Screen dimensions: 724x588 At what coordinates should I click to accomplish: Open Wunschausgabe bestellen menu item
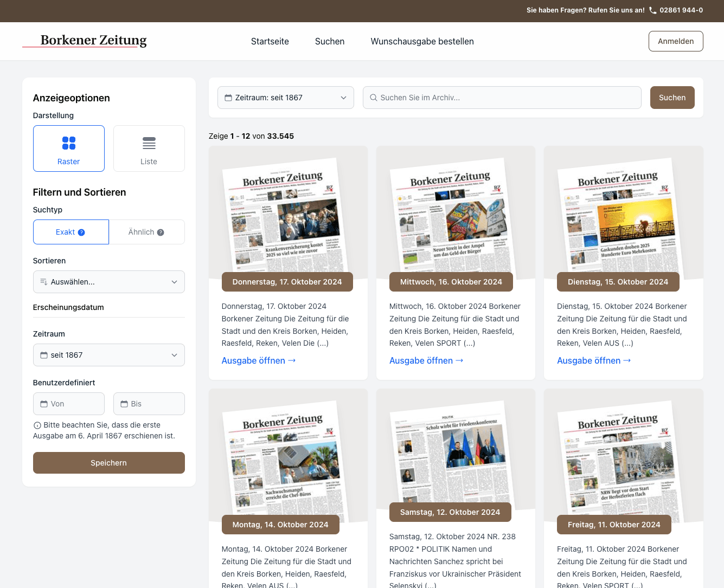(x=422, y=41)
